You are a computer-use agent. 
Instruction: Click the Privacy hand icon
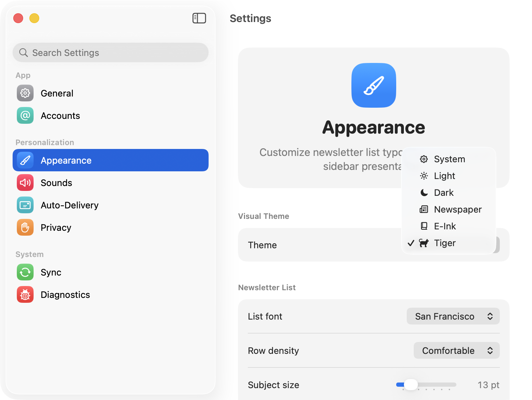click(25, 227)
